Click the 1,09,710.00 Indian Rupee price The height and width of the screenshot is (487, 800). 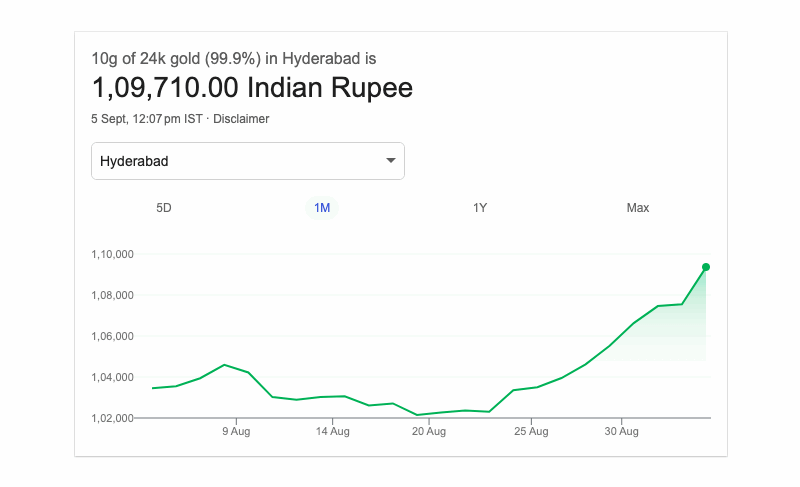click(252, 88)
